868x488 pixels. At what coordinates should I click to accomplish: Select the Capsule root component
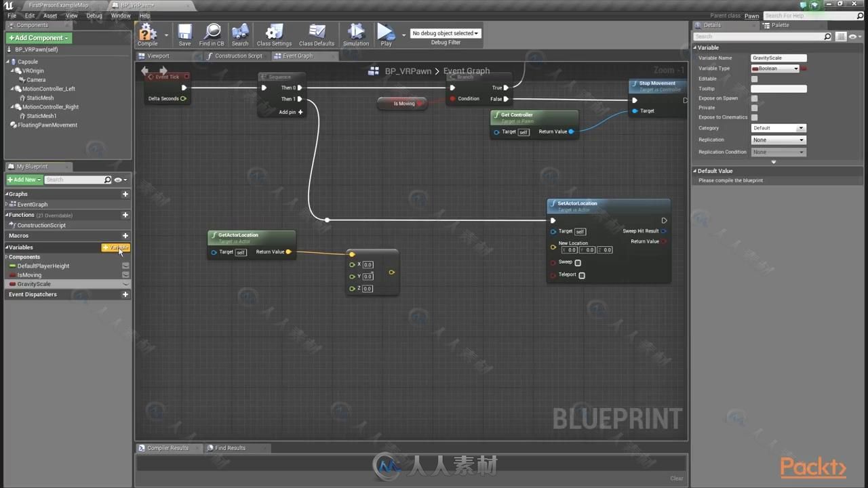[28, 62]
